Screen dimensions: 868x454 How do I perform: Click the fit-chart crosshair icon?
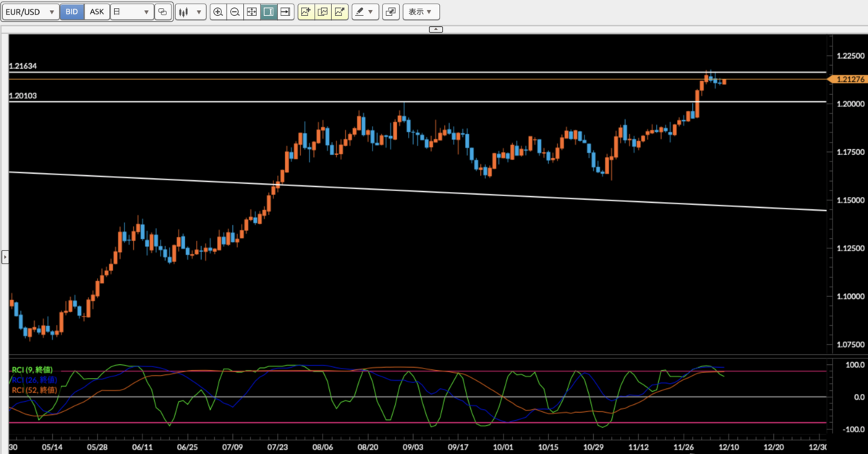pos(251,12)
